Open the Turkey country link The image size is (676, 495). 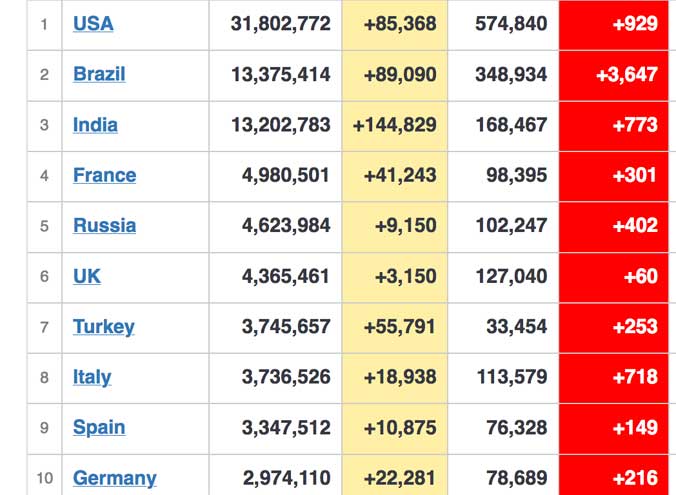(x=103, y=327)
